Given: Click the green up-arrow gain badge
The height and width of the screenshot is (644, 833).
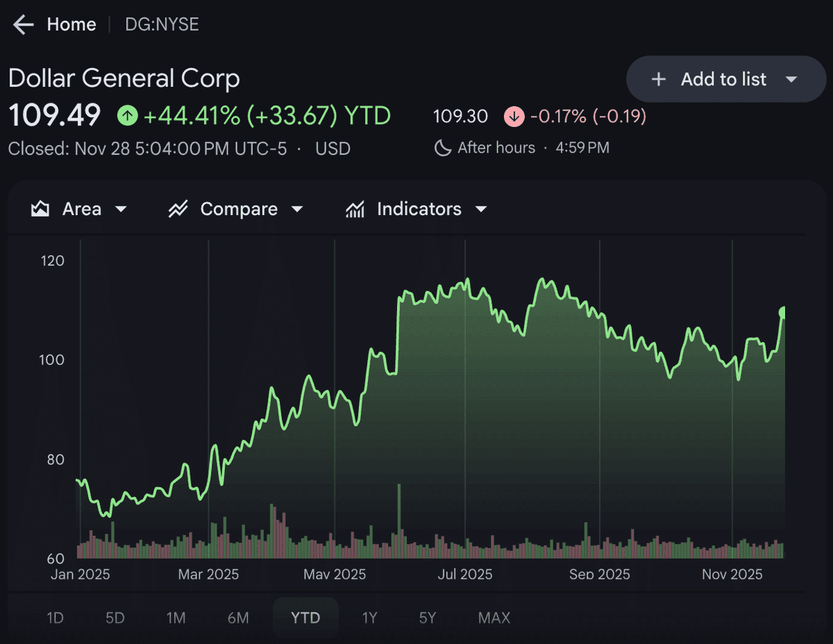Looking at the screenshot, I should (x=127, y=115).
